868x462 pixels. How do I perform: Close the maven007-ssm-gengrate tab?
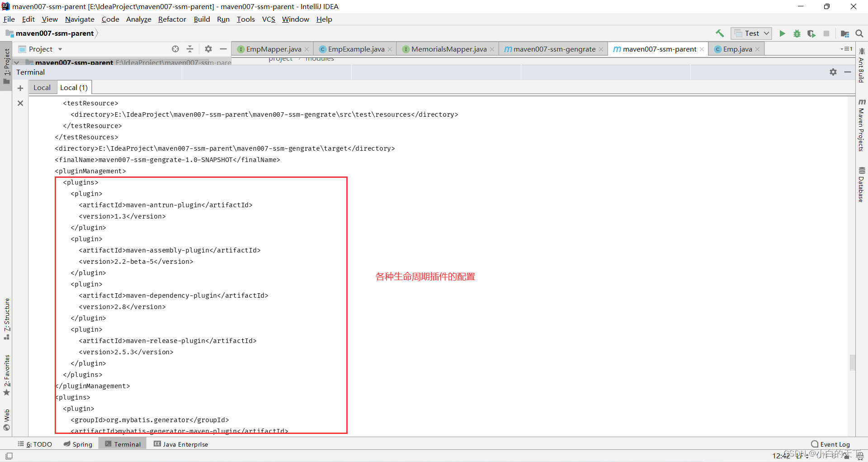601,49
